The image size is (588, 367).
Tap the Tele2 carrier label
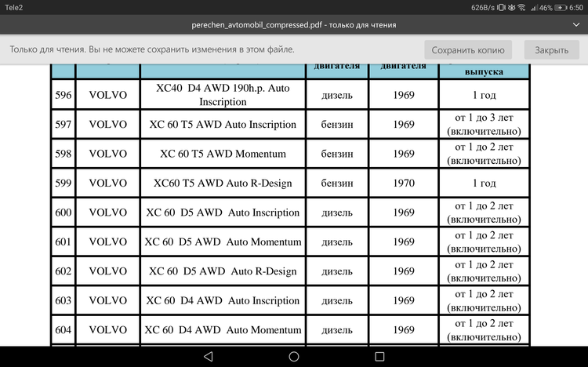coord(14,8)
